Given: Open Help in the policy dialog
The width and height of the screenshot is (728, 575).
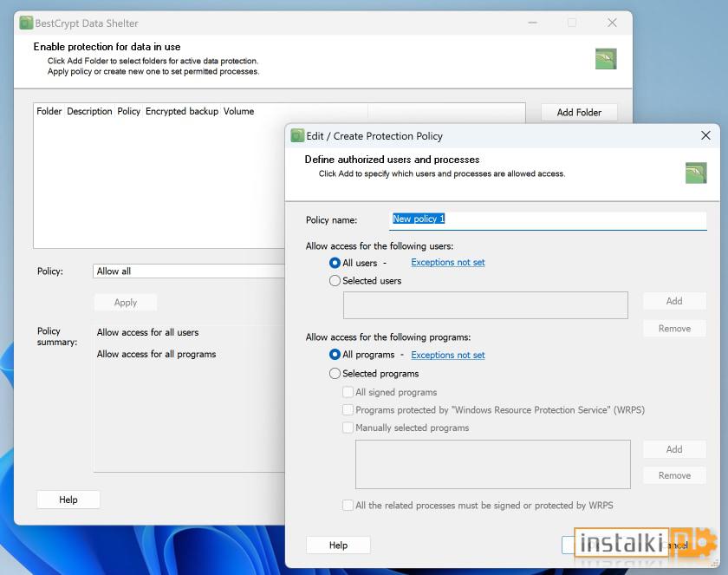Looking at the screenshot, I should click(338, 545).
